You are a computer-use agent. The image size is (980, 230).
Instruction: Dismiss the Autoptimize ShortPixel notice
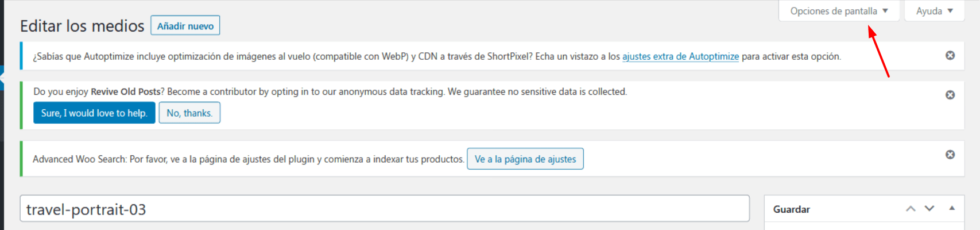point(950,55)
